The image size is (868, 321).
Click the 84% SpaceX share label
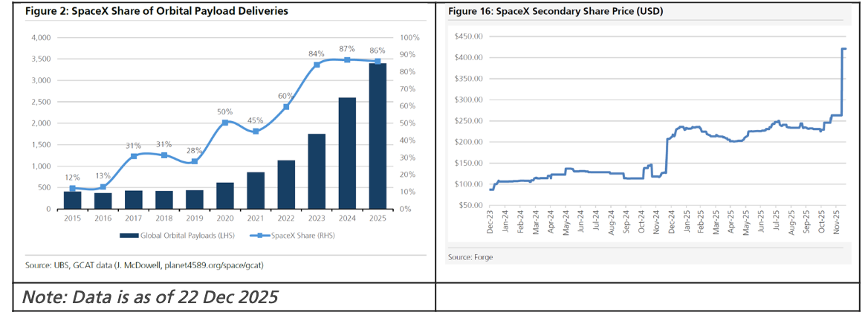pos(316,53)
